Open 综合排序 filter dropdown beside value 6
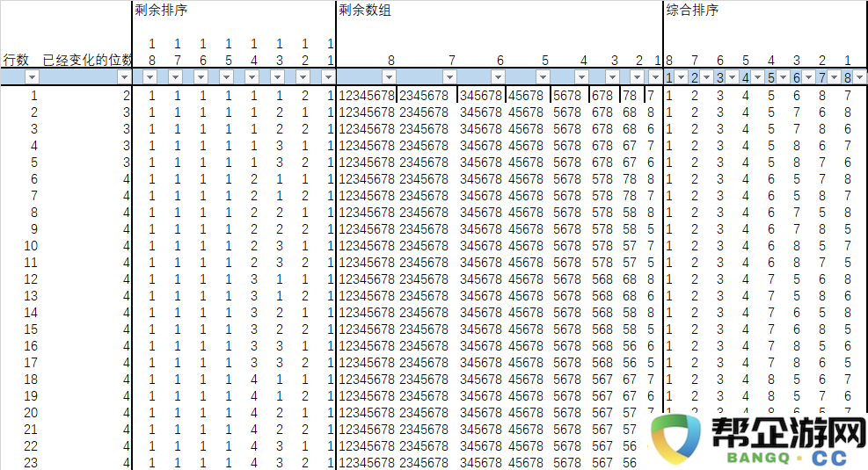 [x=809, y=77]
